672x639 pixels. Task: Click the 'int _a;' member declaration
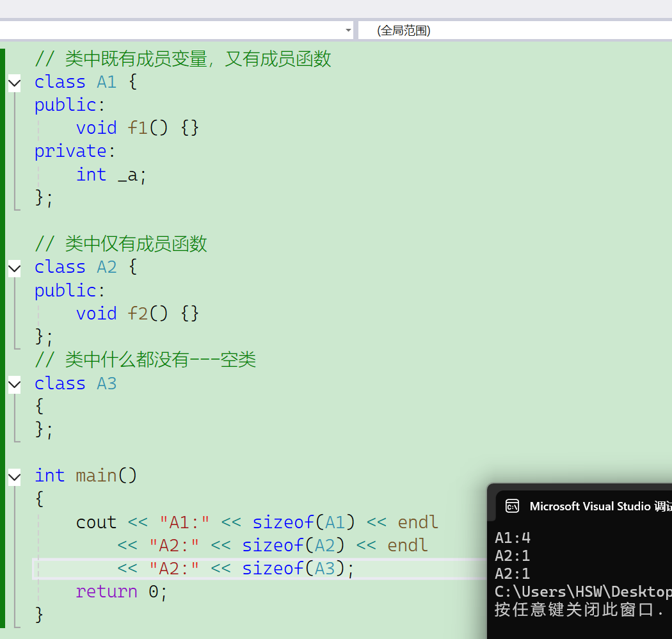click(x=111, y=175)
